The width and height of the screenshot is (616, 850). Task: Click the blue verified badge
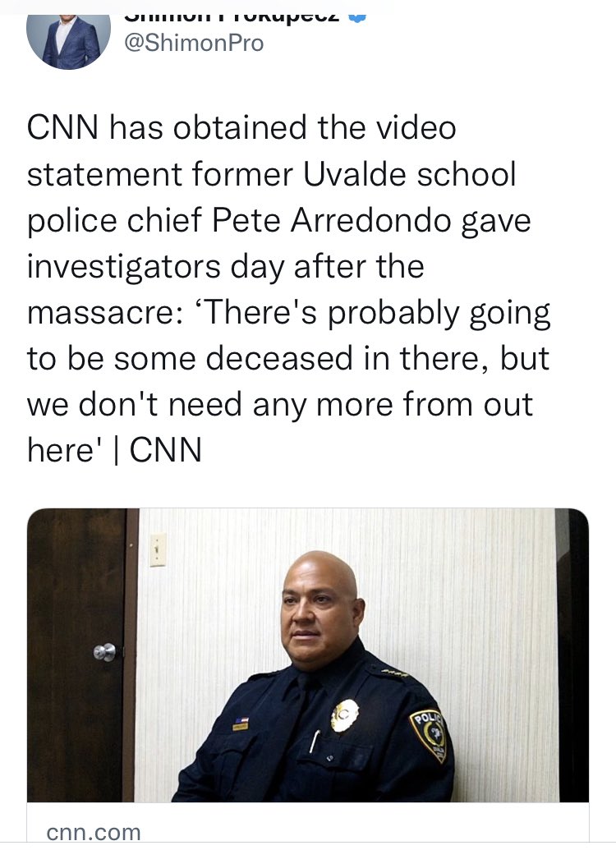[x=357, y=18]
